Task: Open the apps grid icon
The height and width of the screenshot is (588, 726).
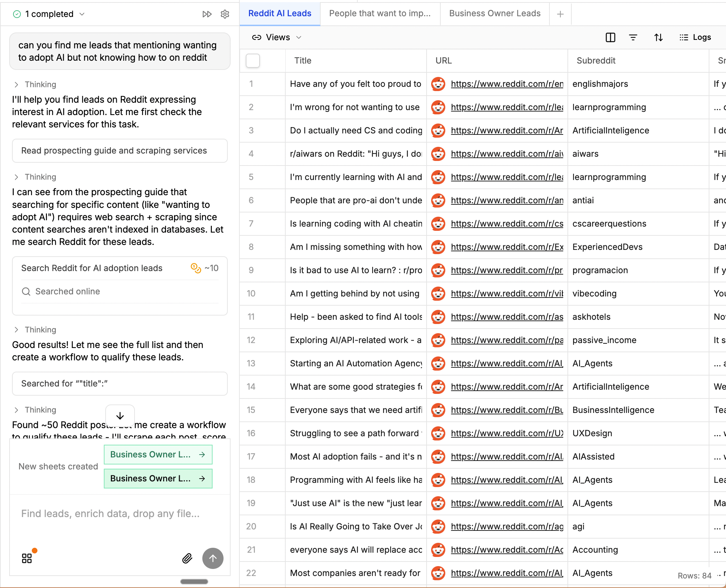Action: pyautogui.click(x=27, y=558)
